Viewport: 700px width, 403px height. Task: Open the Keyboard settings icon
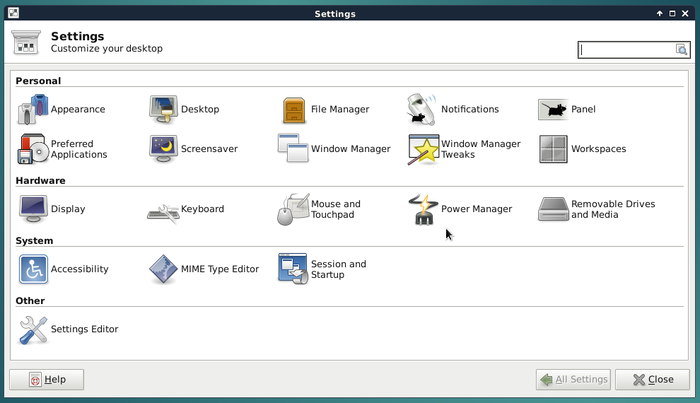click(x=163, y=214)
